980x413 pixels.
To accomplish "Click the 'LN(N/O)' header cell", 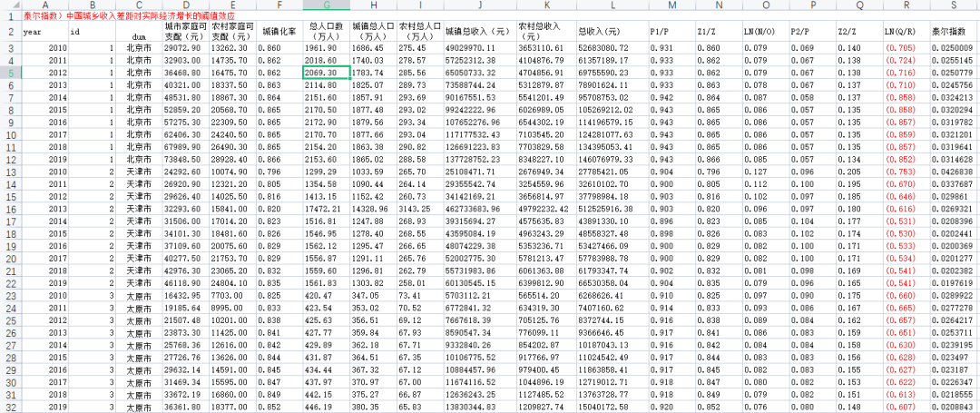I will [x=766, y=31].
